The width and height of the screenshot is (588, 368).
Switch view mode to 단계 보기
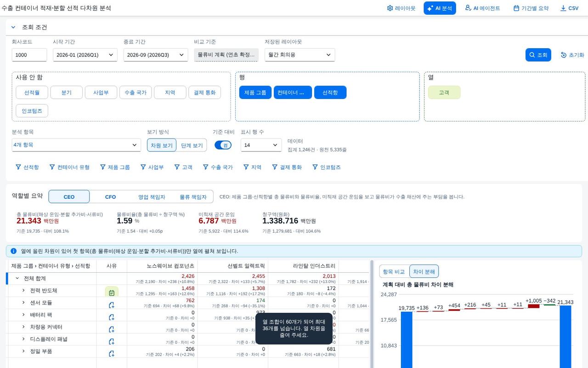point(192,145)
